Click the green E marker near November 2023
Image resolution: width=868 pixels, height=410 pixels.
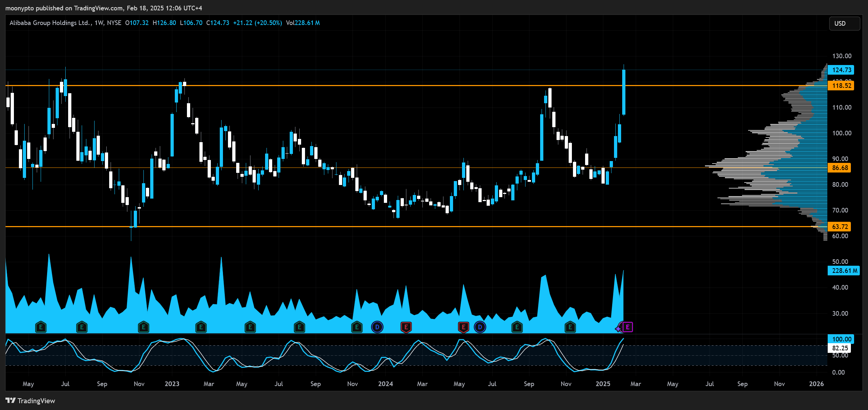click(357, 327)
